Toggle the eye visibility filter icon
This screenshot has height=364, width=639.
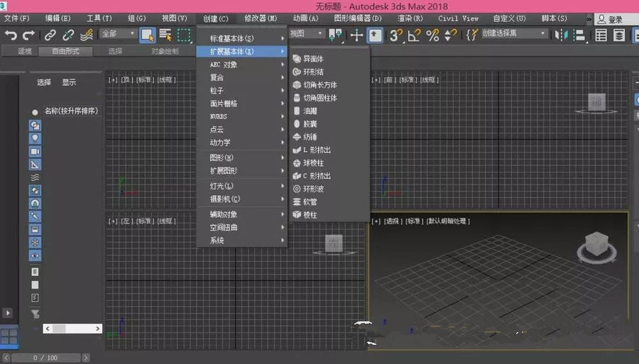pyautogui.click(x=35, y=255)
